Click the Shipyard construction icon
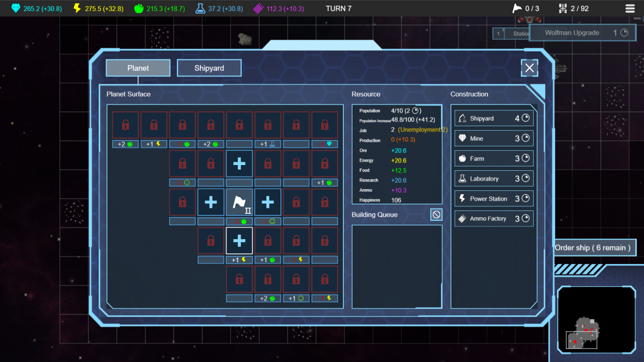This screenshot has width=644, height=362. pyautogui.click(x=462, y=118)
